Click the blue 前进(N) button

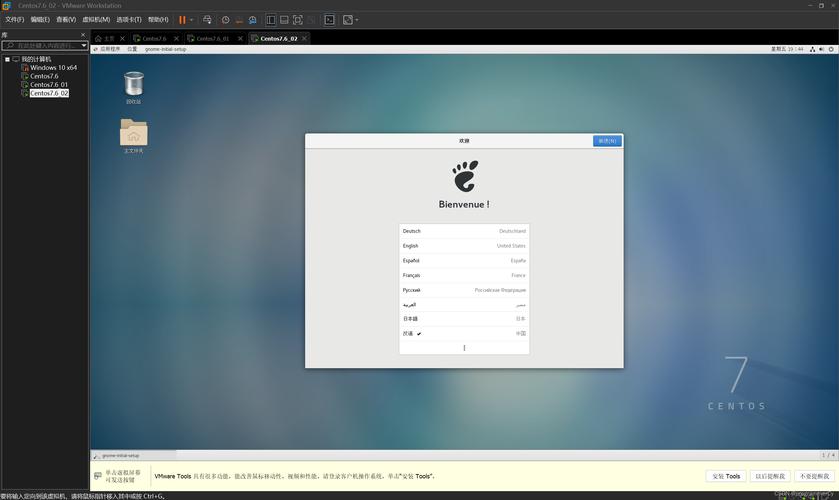point(606,141)
